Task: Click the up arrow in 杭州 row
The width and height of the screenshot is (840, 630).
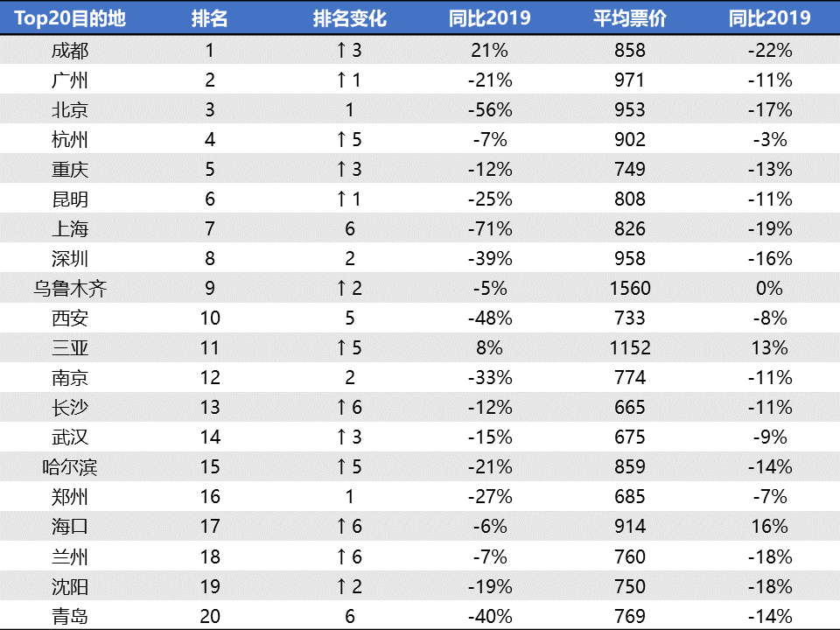Action: pos(341,139)
